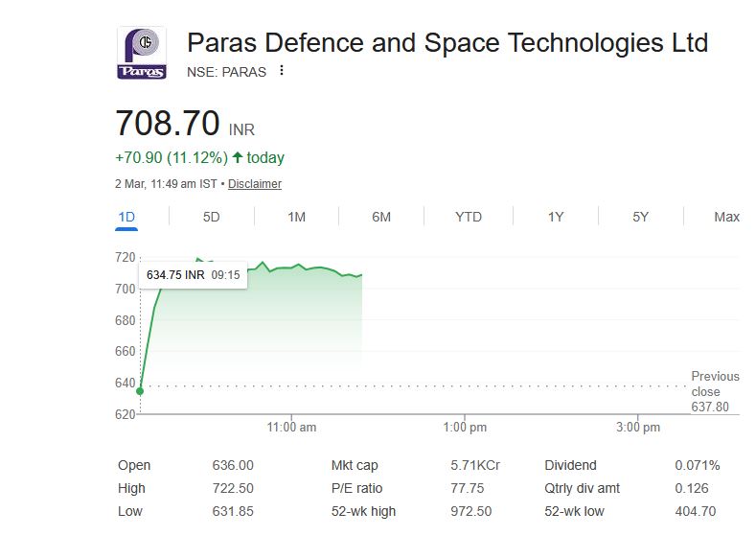
Task: Click the 634.75 INR chart tooltip
Action: [193, 274]
